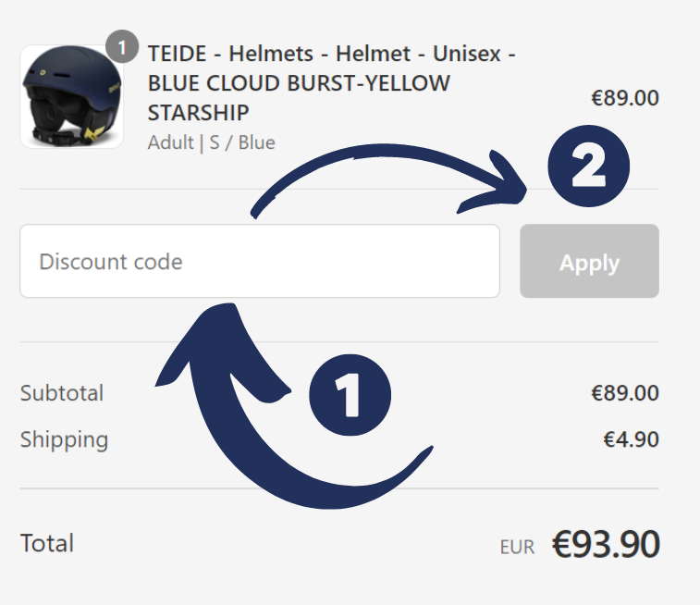Click the Total label
This screenshot has height=605, width=700.
point(47,543)
